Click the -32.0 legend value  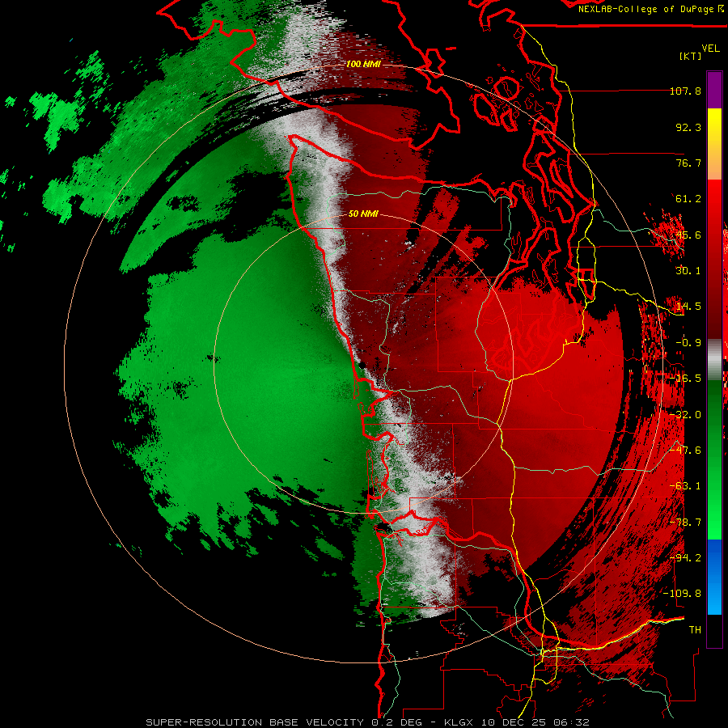pyautogui.click(x=685, y=415)
